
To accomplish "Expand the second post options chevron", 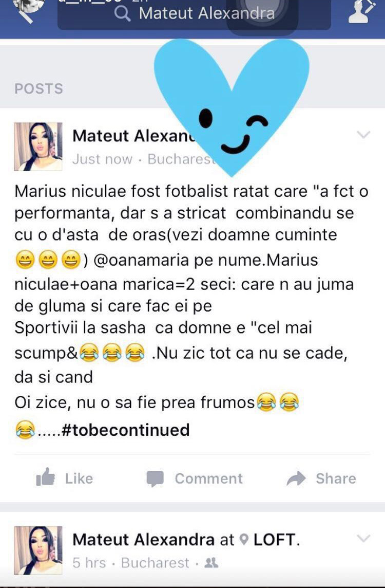I will pyautogui.click(x=363, y=538).
